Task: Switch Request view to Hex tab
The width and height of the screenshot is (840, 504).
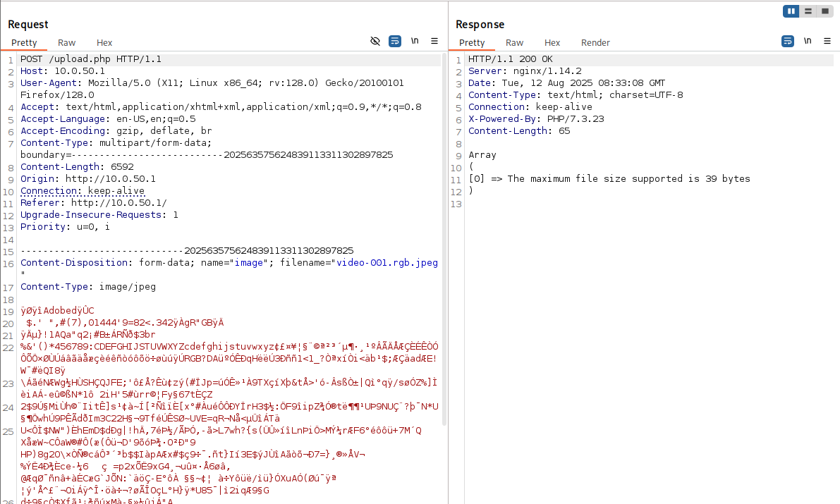Action: [104, 43]
